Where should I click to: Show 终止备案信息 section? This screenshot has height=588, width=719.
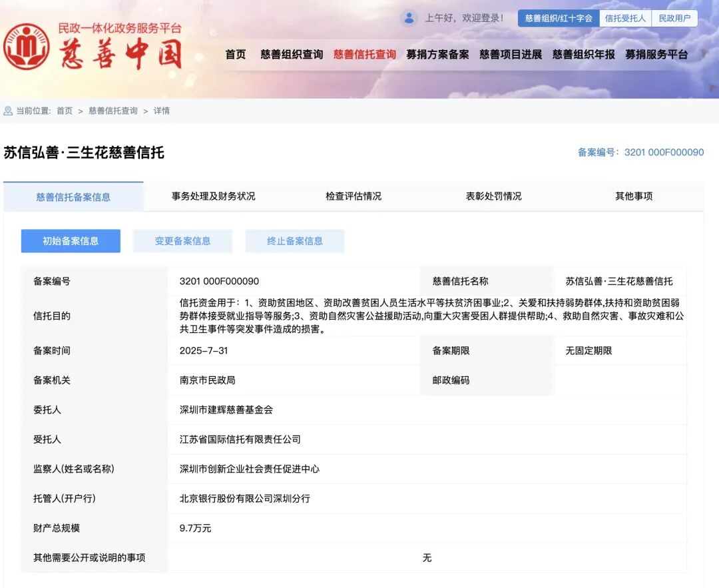pyautogui.click(x=295, y=241)
